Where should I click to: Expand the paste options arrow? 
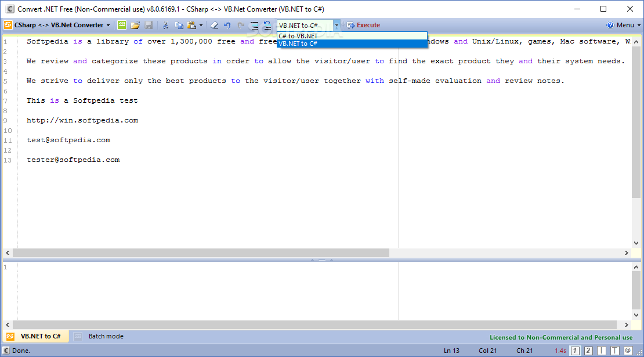(201, 25)
